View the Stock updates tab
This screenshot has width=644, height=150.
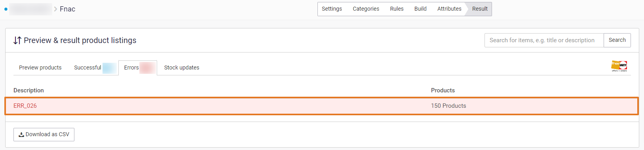182,67
